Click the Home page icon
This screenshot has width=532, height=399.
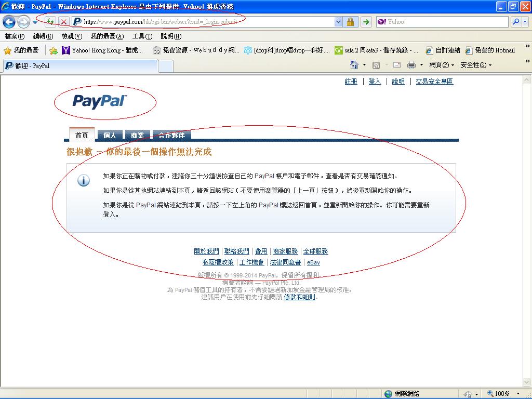(x=354, y=65)
